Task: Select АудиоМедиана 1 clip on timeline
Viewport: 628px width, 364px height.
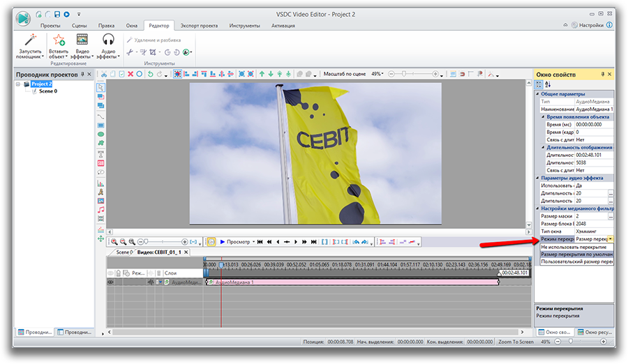Action: (x=349, y=282)
